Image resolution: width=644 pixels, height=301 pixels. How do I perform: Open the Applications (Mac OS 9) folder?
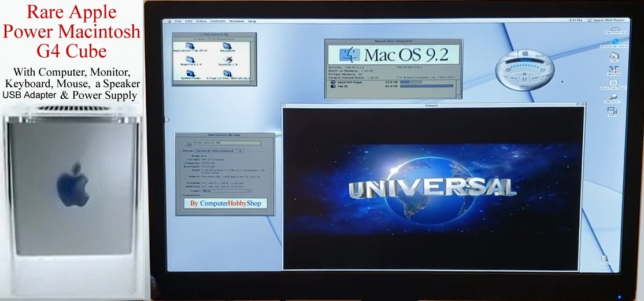[189, 46]
